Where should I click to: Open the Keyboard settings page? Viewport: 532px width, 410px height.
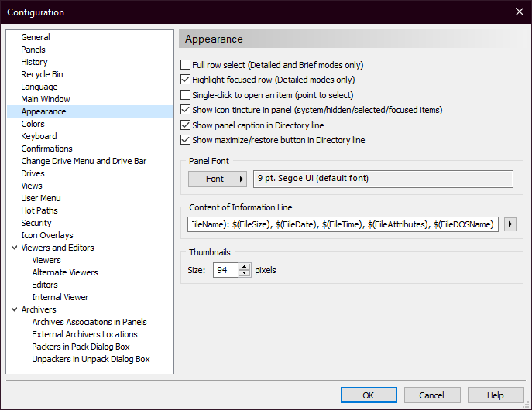(39, 136)
